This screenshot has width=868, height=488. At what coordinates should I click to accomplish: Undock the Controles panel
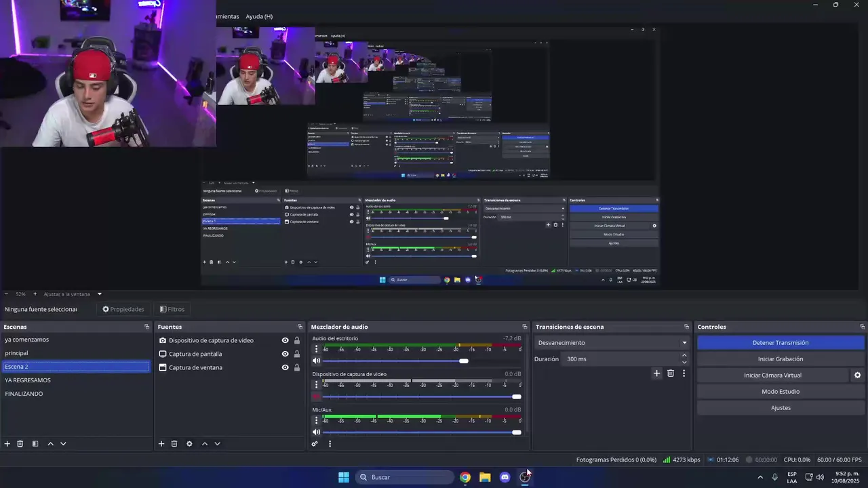(x=862, y=327)
